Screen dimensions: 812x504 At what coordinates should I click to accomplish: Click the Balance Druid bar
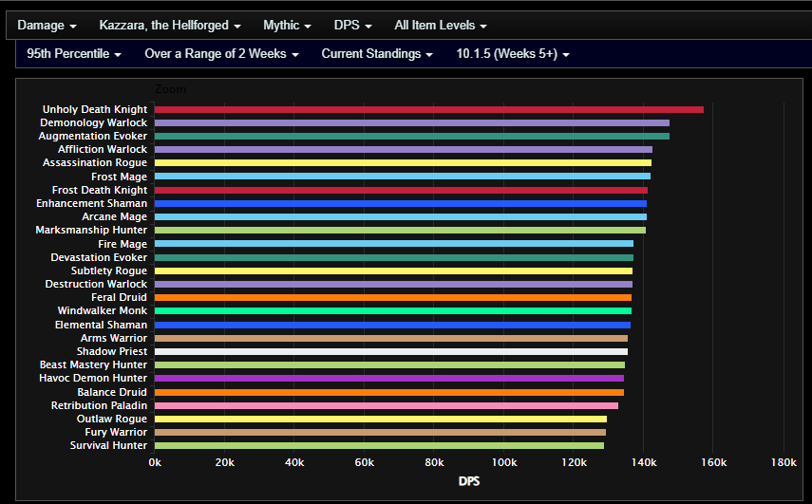(x=389, y=392)
